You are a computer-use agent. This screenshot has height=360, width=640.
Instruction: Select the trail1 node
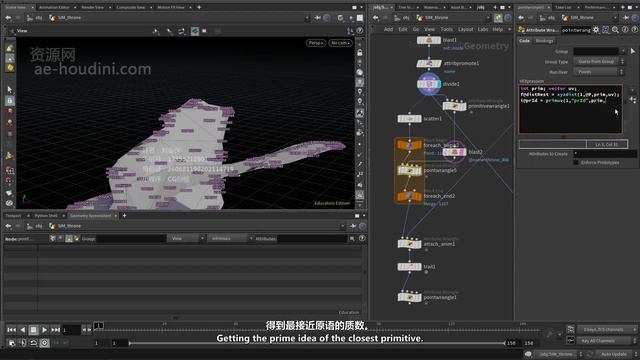point(409,267)
